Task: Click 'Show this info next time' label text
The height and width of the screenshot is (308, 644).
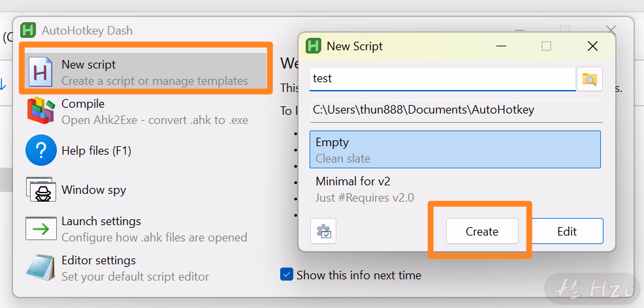Action: tap(359, 275)
